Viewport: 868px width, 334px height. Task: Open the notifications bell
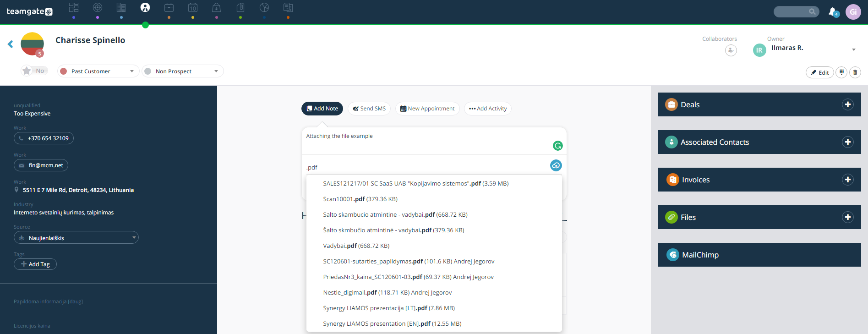833,12
